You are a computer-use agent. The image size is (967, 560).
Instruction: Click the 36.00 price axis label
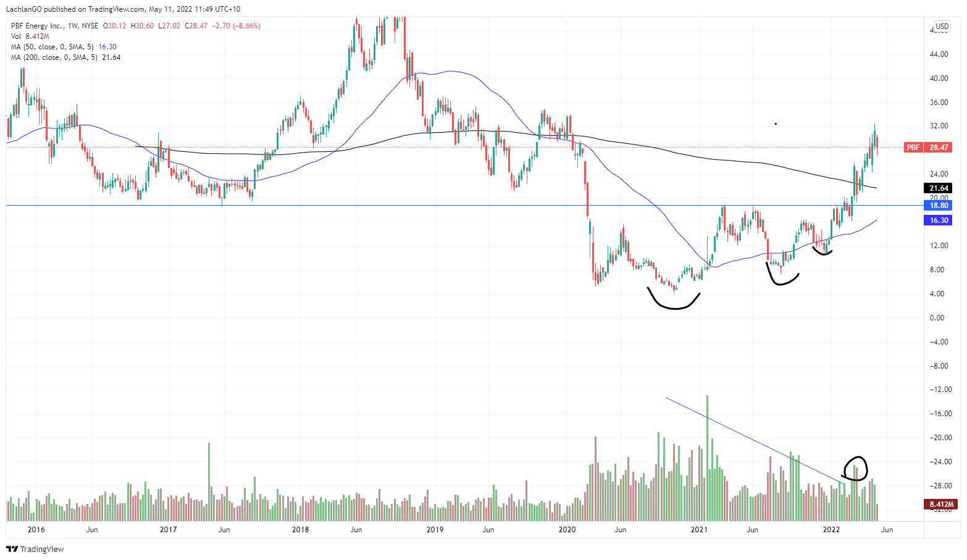[x=939, y=102]
